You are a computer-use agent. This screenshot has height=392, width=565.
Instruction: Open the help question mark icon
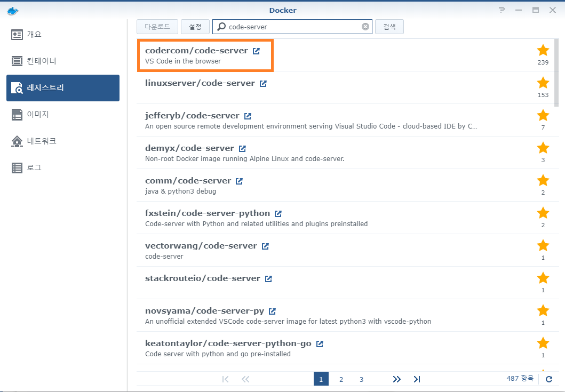coord(502,10)
